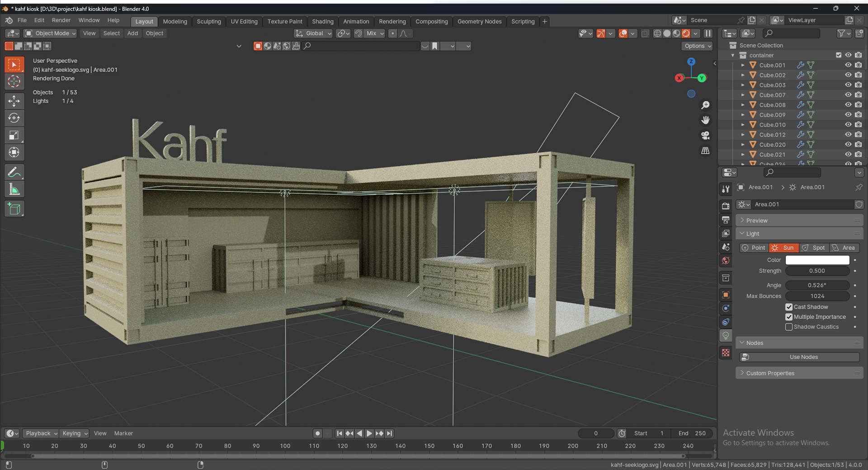
Task: Click the light name field Area.001
Action: click(x=802, y=204)
